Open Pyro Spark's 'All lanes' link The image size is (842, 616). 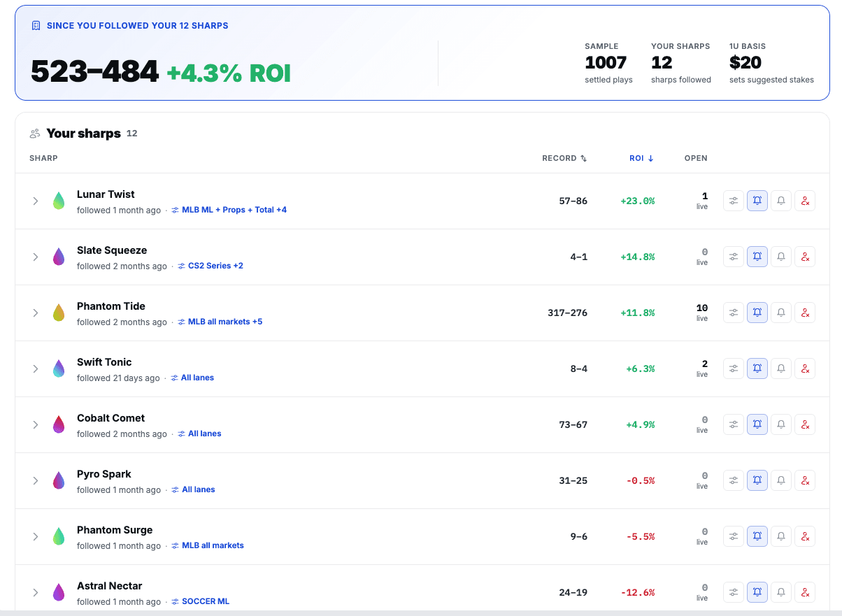click(x=193, y=489)
